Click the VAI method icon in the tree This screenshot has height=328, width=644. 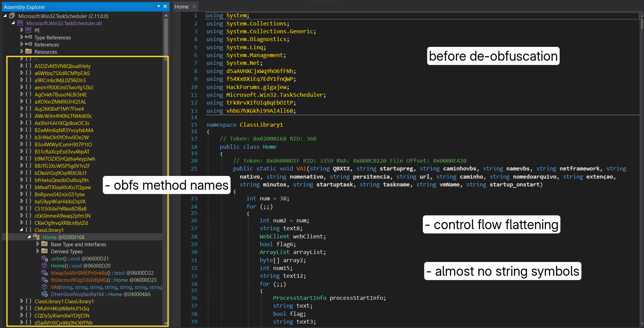[44, 287]
